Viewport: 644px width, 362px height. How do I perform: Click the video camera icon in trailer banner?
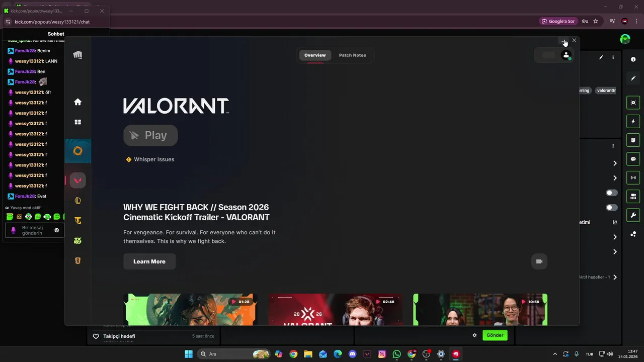(x=539, y=261)
